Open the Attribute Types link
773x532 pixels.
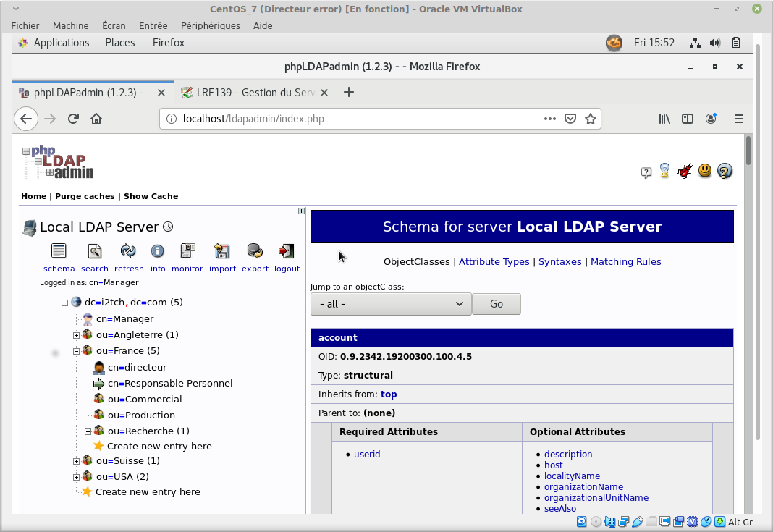pyautogui.click(x=494, y=262)
